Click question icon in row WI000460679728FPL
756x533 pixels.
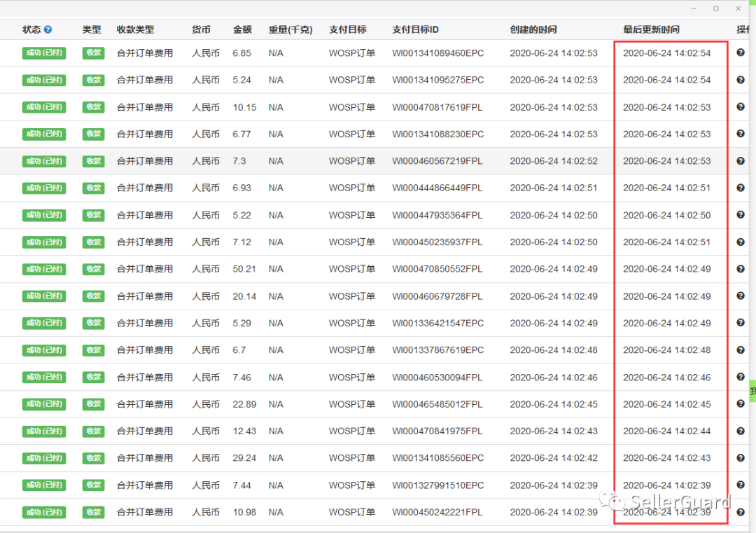pos(741,296)
